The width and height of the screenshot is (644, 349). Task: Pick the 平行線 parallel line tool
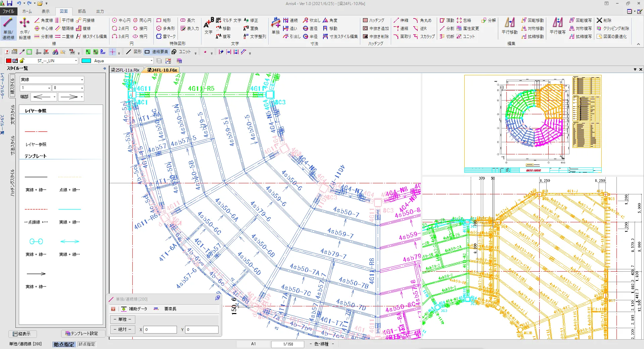[64, 21]
